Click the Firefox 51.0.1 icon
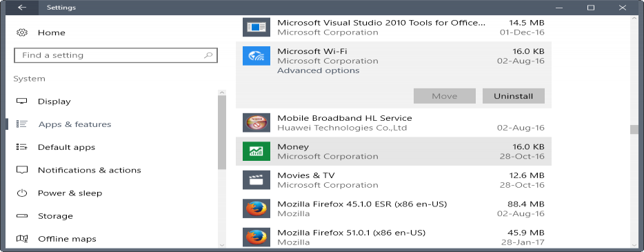The height and width of the screenshot is (252, 644). 256,238
